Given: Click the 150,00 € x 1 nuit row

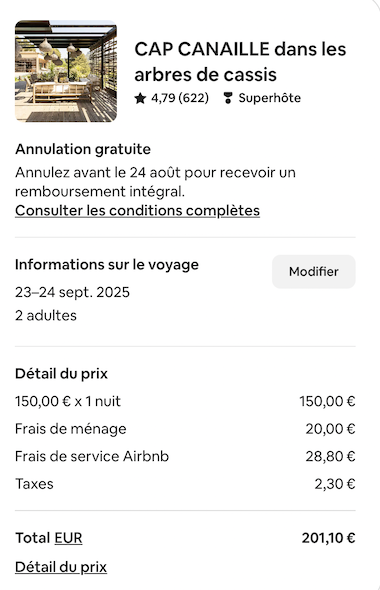Looking at the screenshot, I should coord(185,401).
